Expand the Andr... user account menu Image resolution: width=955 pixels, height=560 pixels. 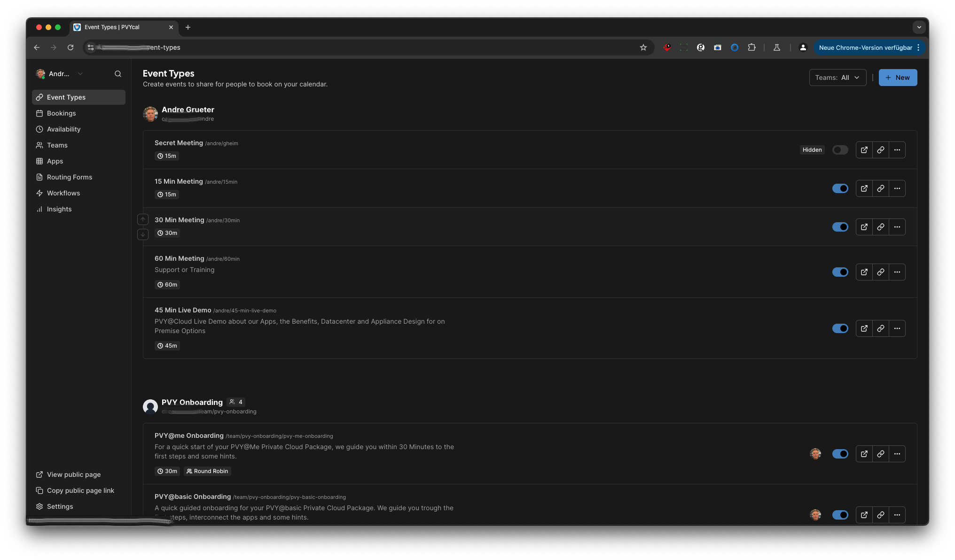pos(59,74)
